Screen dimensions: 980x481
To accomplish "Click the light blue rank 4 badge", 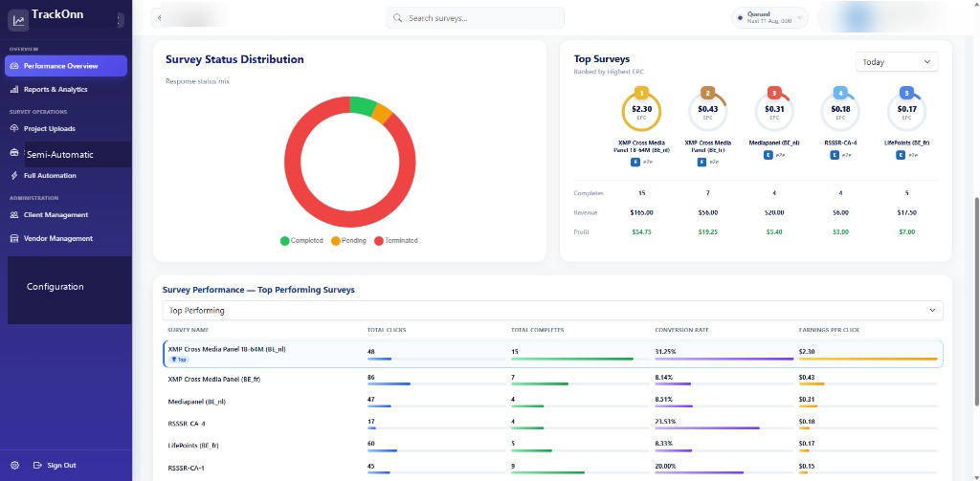I will click(x=840, y=93).
